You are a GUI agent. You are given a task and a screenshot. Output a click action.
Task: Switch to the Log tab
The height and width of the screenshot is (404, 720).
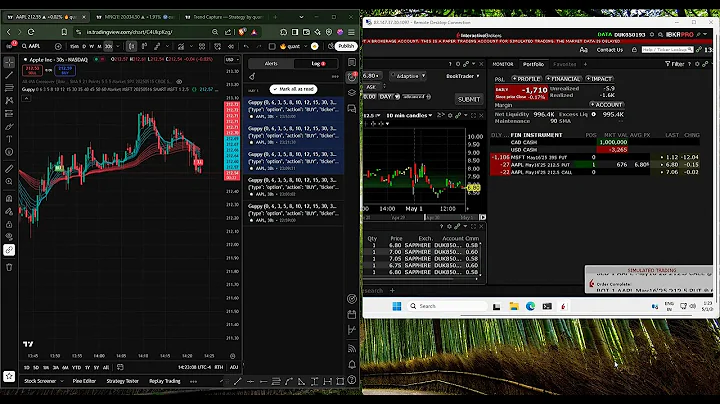click(x=316, y=63)
